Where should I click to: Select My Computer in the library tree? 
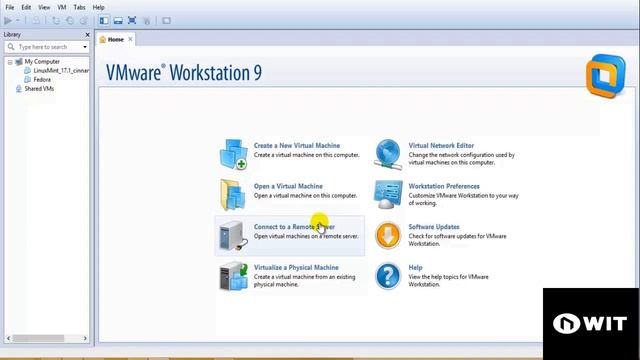42,62
